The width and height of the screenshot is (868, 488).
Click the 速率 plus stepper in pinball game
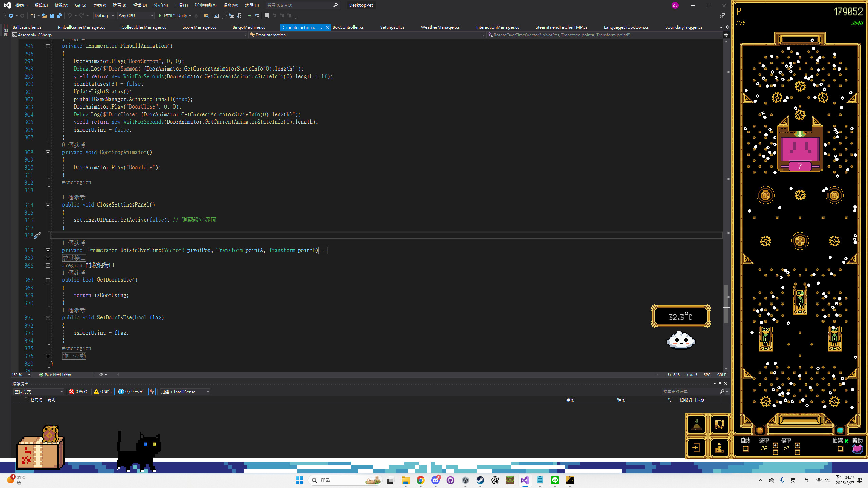click(x=776, y=446)
